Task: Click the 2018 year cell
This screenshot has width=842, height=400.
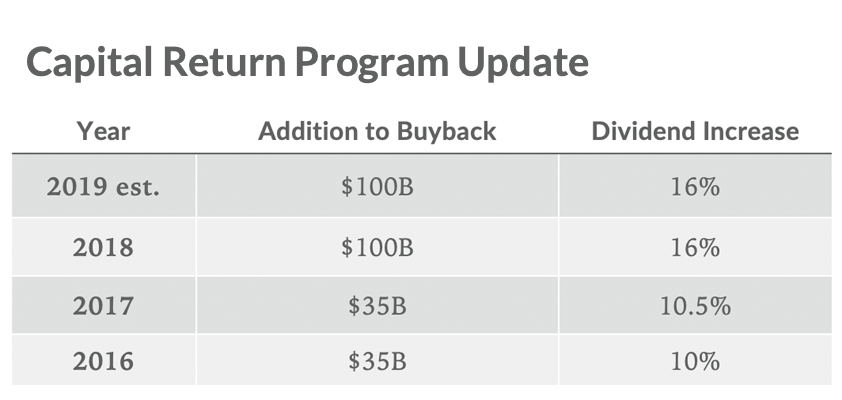Action: (103, 248)
